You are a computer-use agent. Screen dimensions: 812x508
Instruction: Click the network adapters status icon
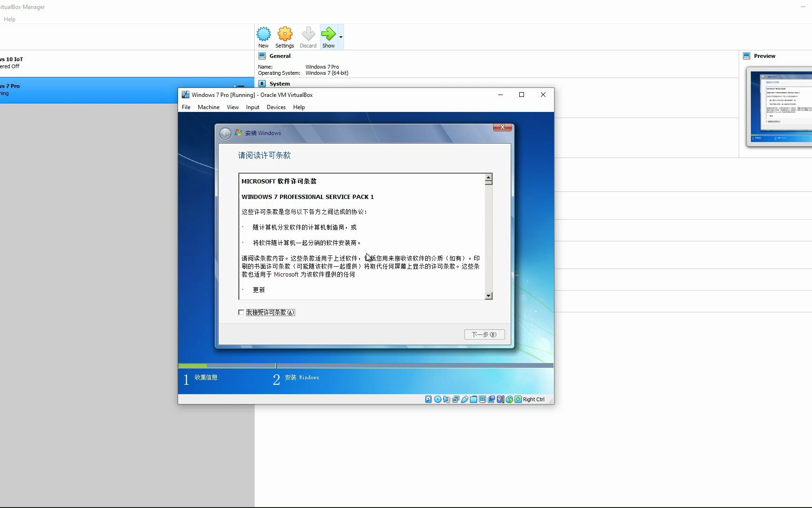pos(455,399)
